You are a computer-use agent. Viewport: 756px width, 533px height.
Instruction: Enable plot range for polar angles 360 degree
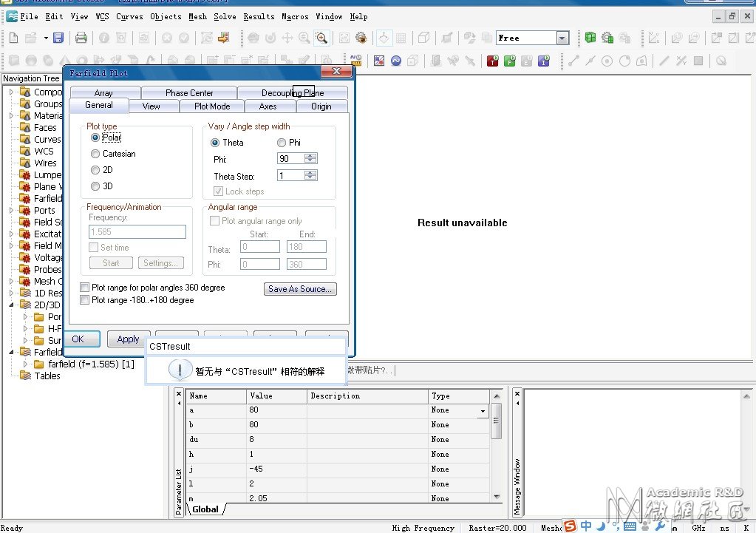pyautogui.click(x=85, y=288)
